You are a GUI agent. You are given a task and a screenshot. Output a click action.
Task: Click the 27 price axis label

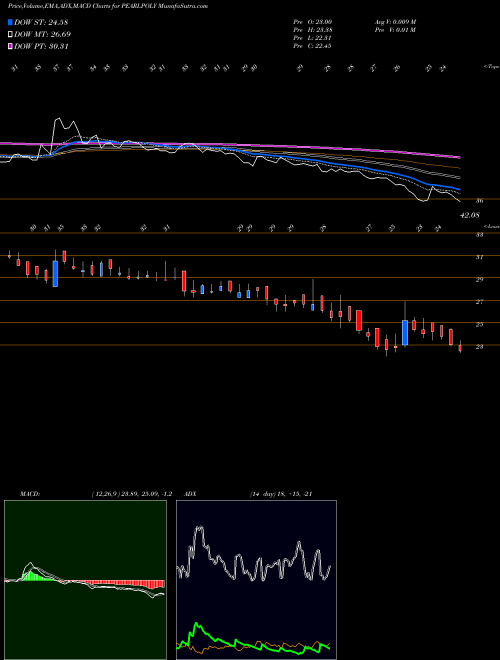[479, 302]
